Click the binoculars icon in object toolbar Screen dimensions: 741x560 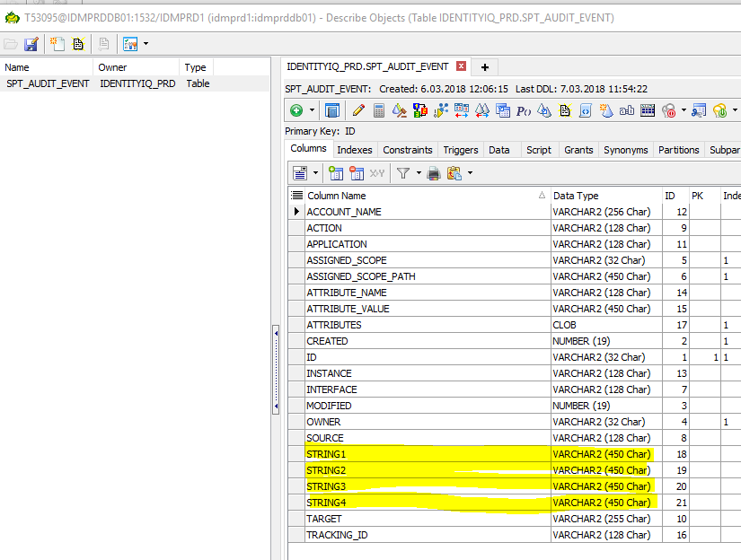[481, 110]
